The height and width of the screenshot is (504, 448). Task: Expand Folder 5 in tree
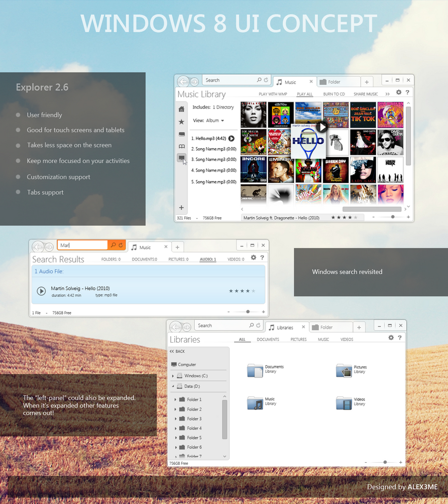pos(176,438)
